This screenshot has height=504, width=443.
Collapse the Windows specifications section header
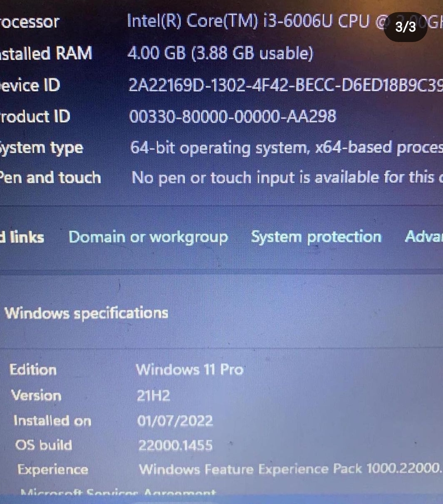click(x=86, y=313)
